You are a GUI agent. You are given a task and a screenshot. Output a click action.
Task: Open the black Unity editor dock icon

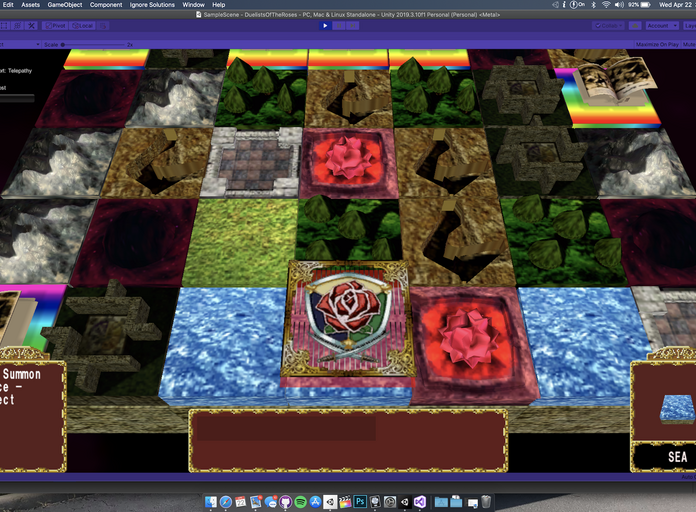405,502
